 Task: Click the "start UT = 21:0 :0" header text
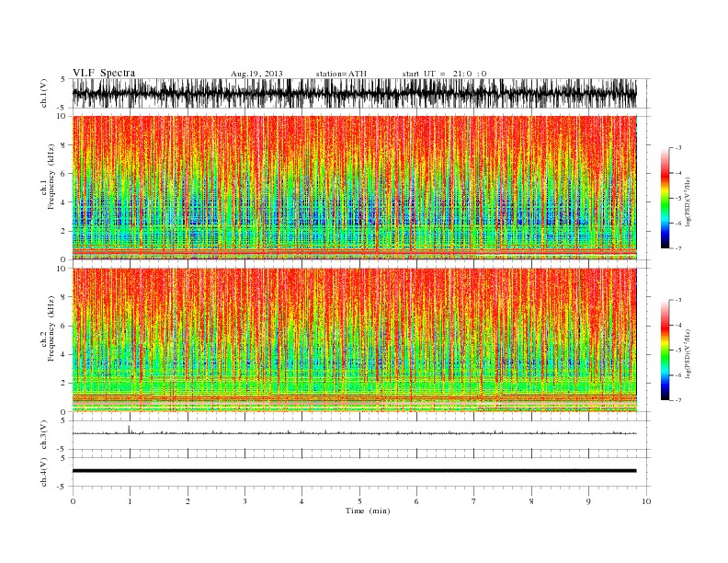tap(444, 74)
